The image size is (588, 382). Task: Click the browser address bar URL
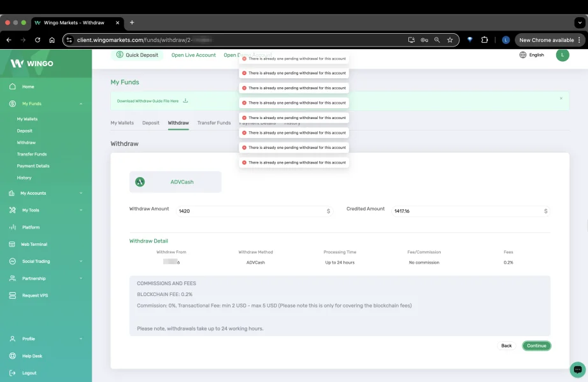(x=145, y=39)
